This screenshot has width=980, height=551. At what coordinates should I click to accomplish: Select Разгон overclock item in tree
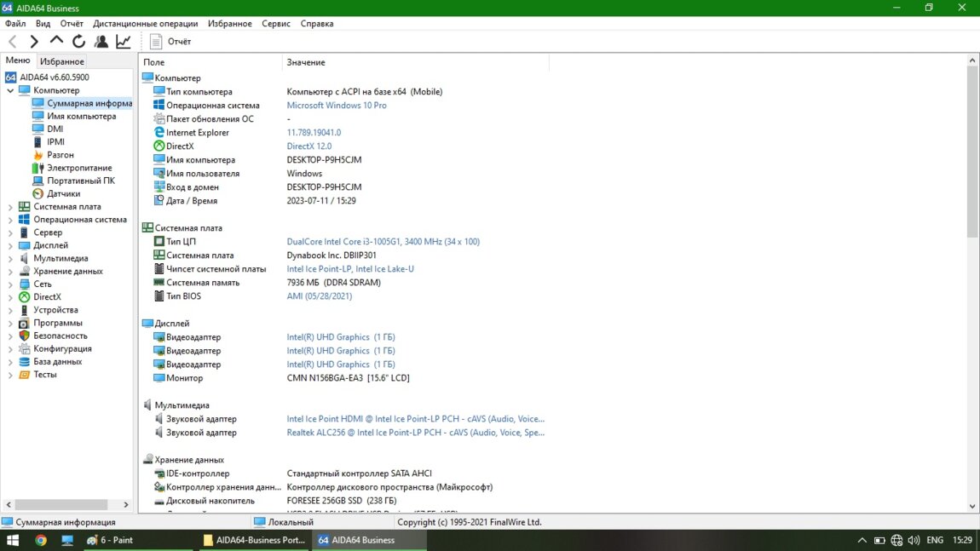click(60, 155)
